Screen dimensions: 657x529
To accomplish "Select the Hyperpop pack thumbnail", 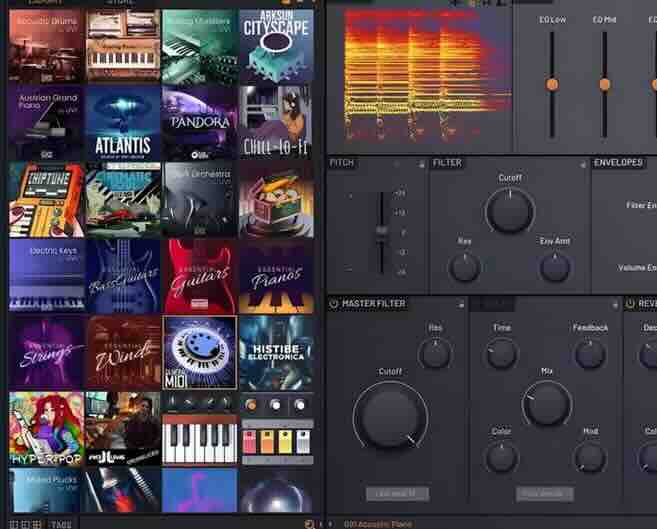I will pos(46,429).
